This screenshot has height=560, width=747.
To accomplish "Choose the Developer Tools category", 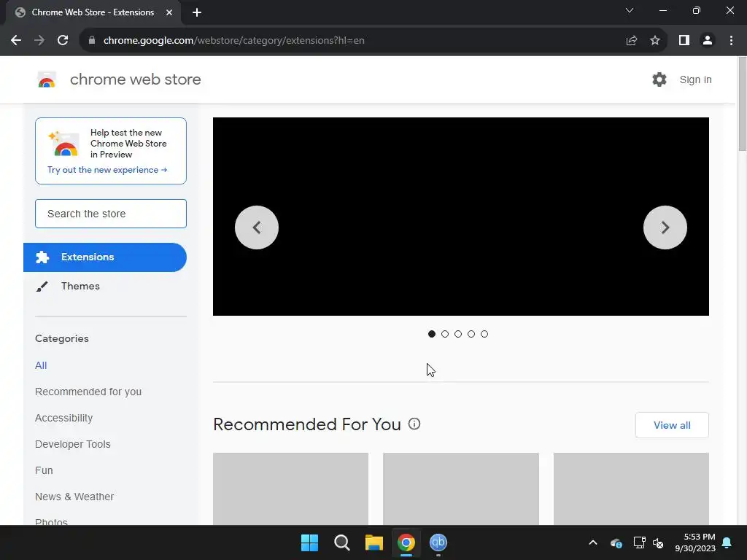I will [73, 444].
